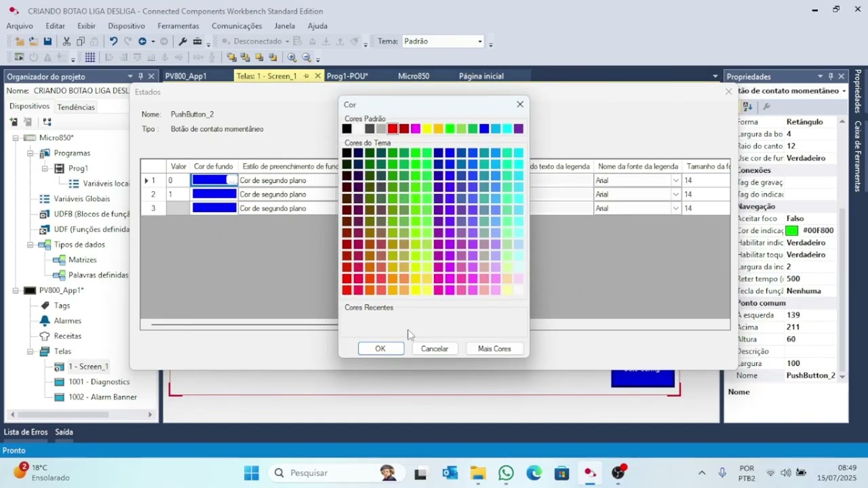Click the Cut scissors icon
Screen dimensions: 868x488
(x=66, y=41)
